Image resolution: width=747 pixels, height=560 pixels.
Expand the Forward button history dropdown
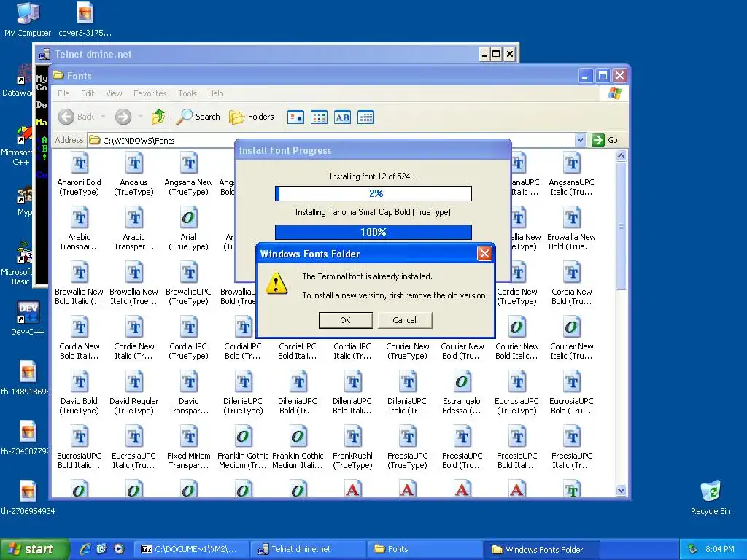point(140,117)
